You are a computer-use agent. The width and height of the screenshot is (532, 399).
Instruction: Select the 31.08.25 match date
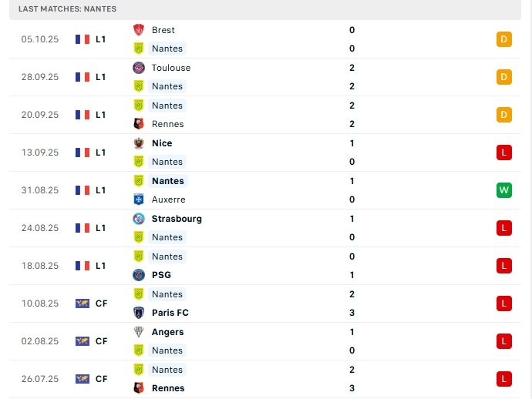click(x=40, y=190)
